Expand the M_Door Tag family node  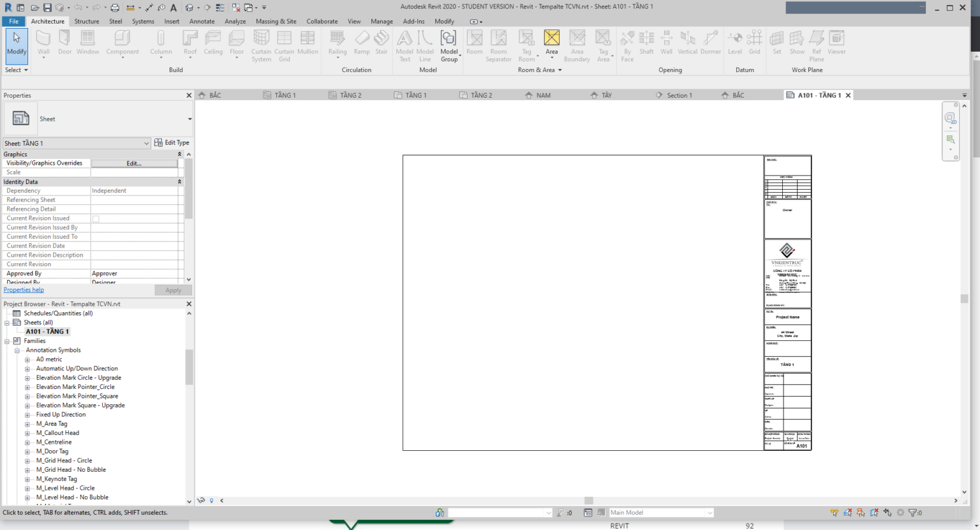click(x=27, y=451)
